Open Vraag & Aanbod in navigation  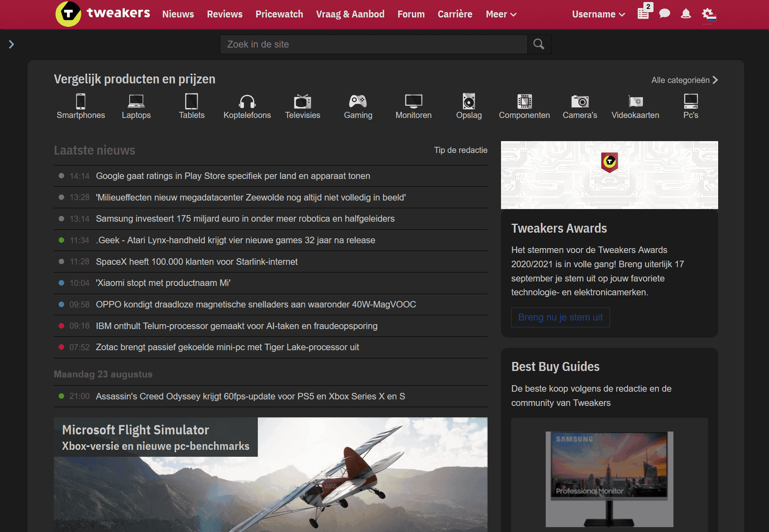coord(350,14)
